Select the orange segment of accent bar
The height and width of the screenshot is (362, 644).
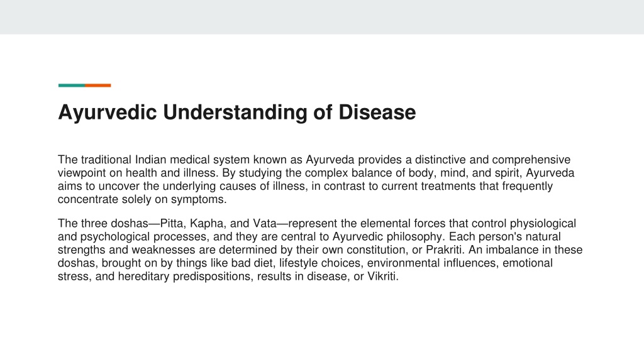[x=97, y=85]
